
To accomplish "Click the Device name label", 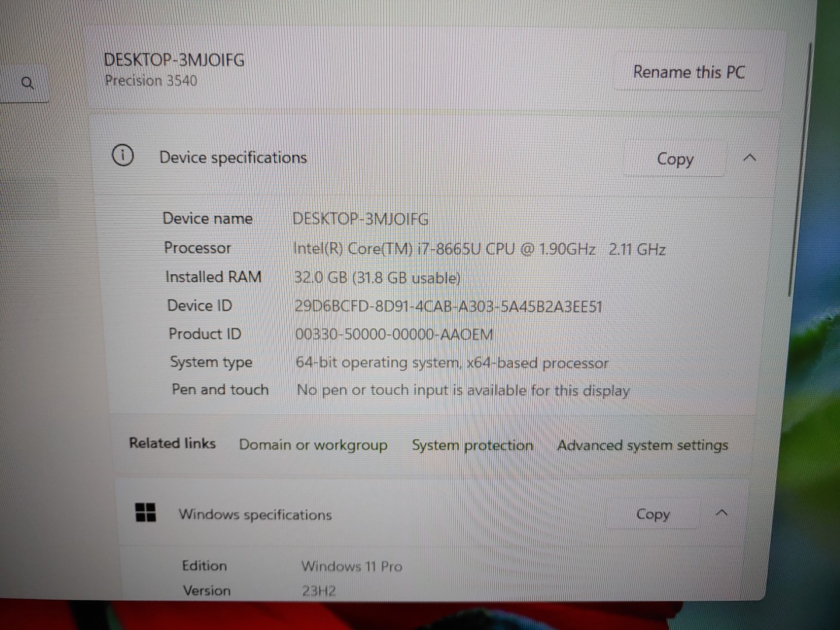I will click(x=208, y=218).
